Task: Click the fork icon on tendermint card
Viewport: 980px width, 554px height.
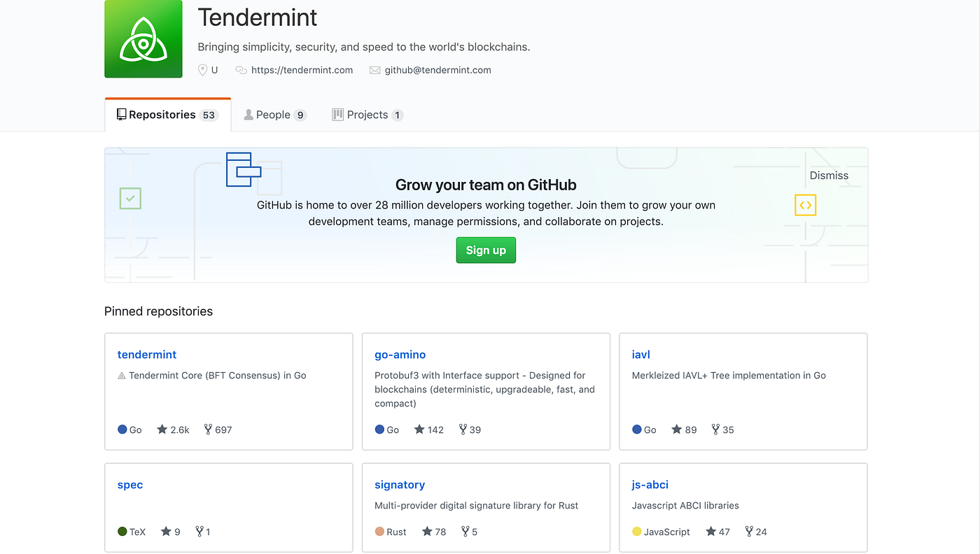Action: click(208, 429)
